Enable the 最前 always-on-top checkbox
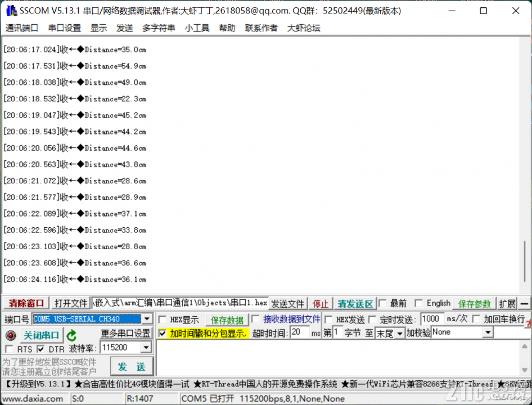This screenshot has width=532, height=405. (382, 303)
